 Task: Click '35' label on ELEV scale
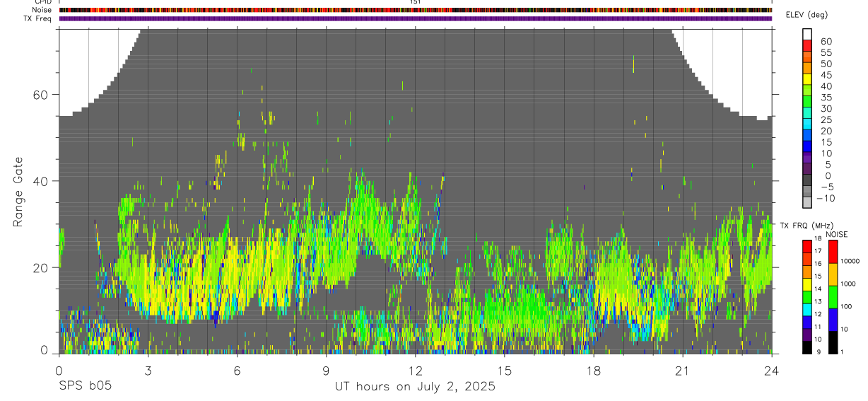(x=826, y=98)
